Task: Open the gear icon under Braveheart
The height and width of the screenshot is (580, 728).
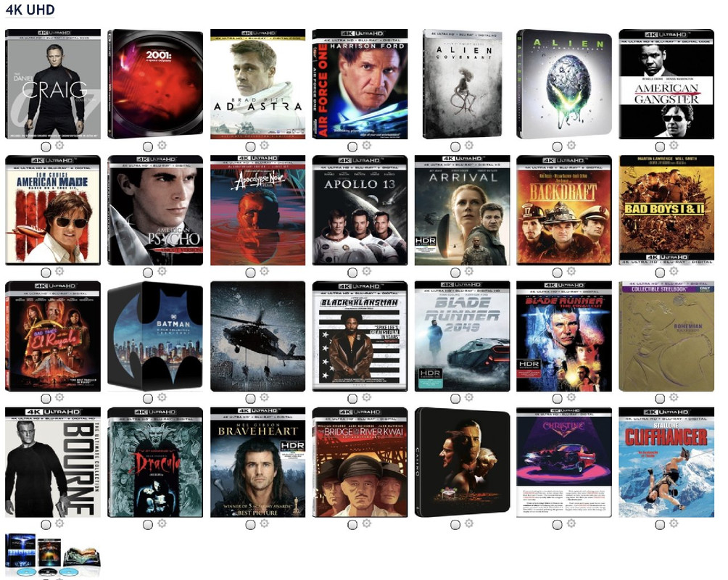Action: click(264, 523)
